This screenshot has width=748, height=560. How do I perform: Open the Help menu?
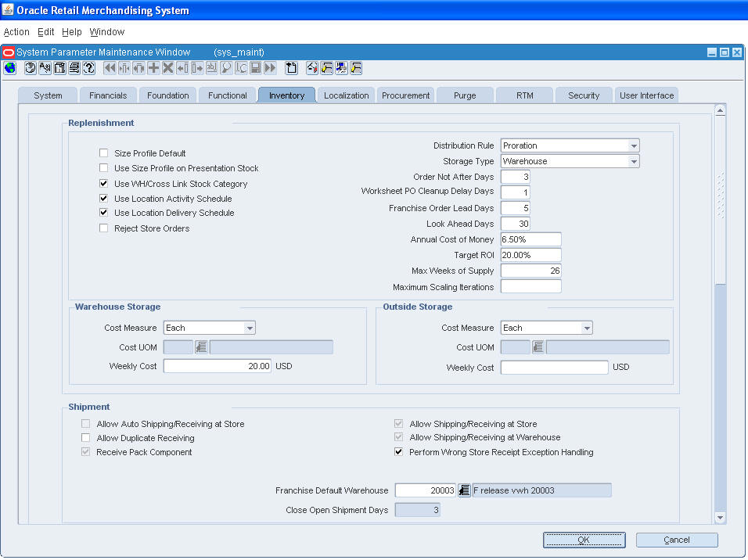coord(71,32)
